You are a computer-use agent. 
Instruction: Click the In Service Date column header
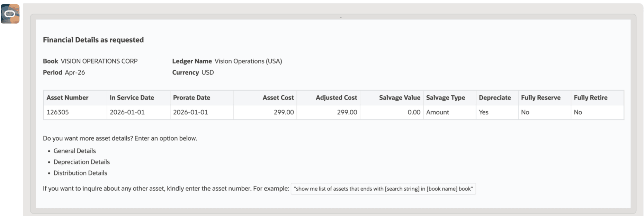(x=138, y=98)
